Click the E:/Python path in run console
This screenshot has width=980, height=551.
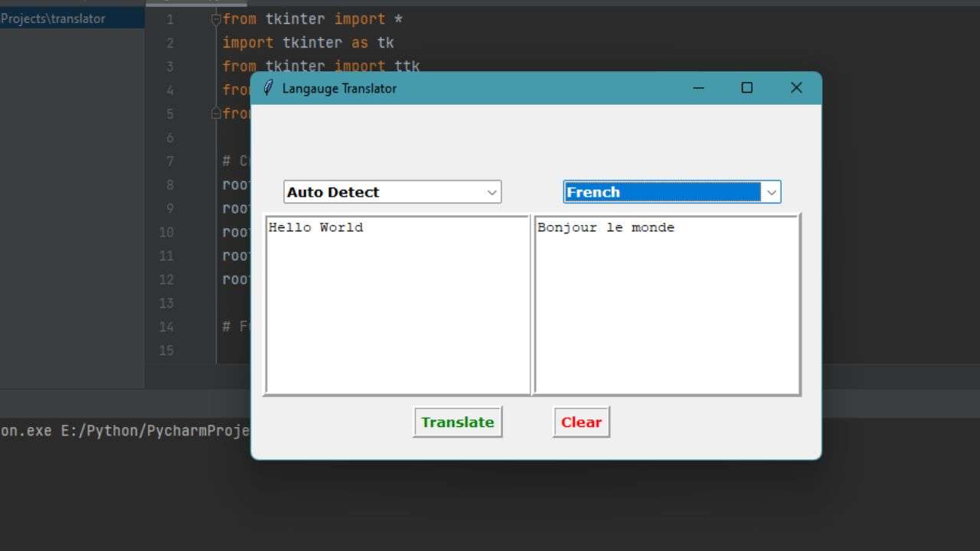pyautogui.click(x=153, y=431)
